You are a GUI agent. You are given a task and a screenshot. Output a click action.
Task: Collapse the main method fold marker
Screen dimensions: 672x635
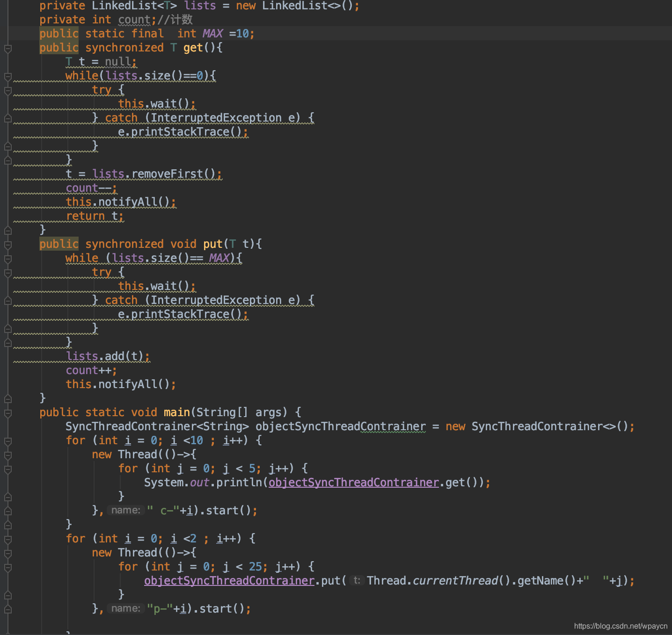8,413
